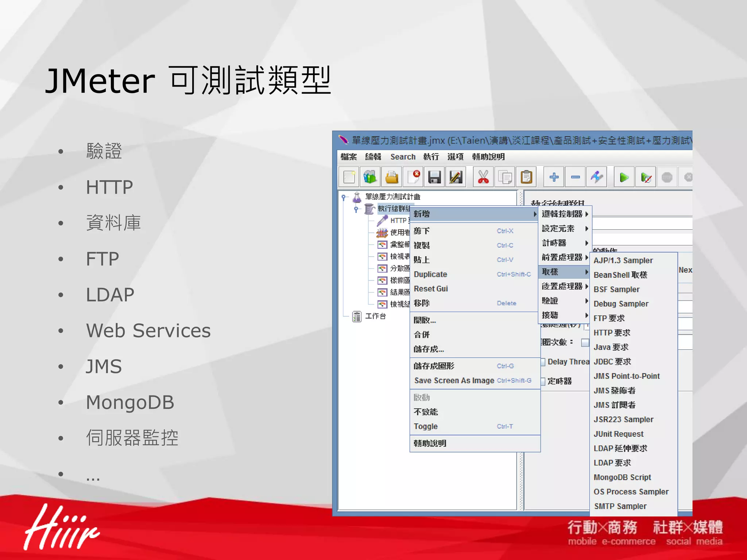Enable the Delay Thread checkbox
Viewport: 747px width, 560px height.
[x=543, y=362]
